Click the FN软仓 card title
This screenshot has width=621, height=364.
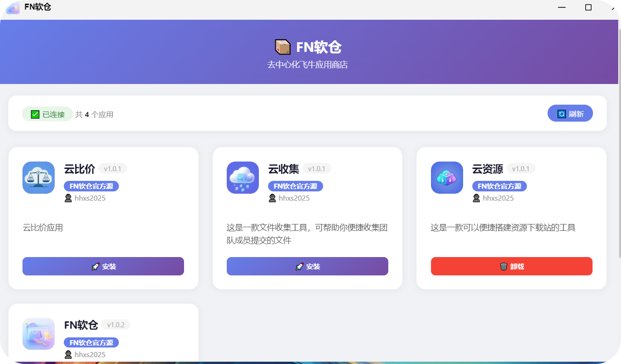click(x=81, y=325)
